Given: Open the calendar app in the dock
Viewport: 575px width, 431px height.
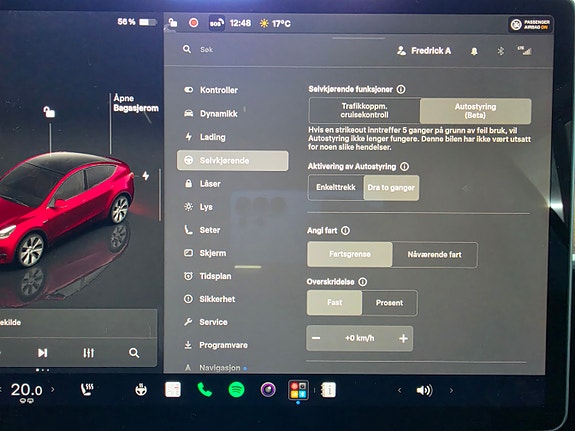Looking at the screenshot, I should (x=173, y=390).
